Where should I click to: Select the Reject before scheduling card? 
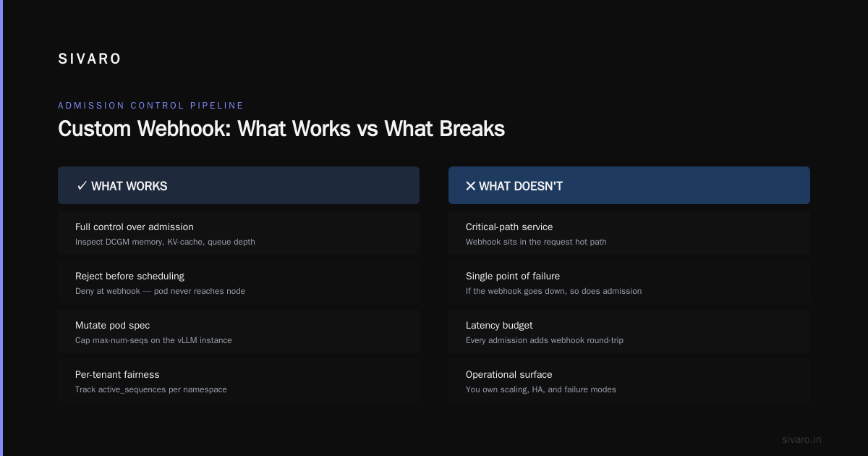tap(239, 282)
